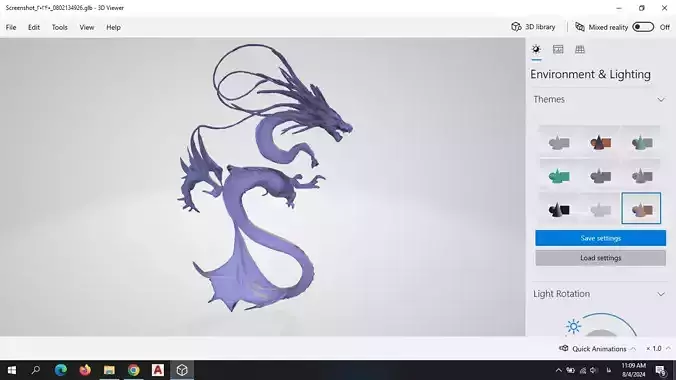This screenshot has height=380, width=676.
Task: Click the volume speaker tray icon
Action: click(594, 370)
